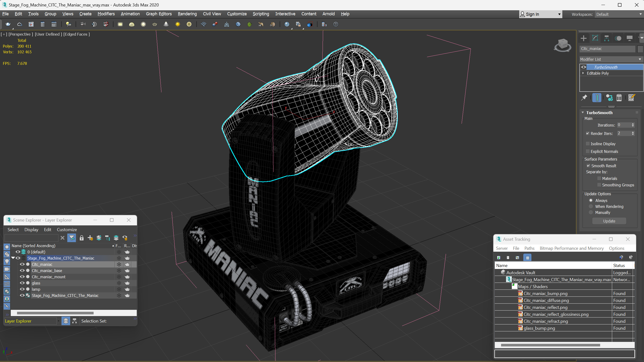This screenshot has height=362, width=644.
Task: Open the Graph Editors menu
Action: click(159, 14)
